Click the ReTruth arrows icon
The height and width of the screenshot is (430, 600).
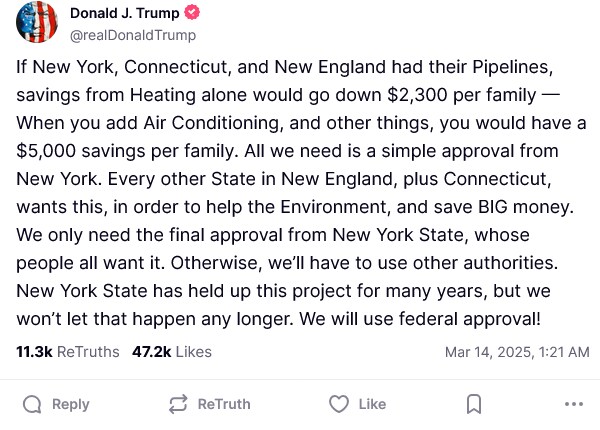[179, 404]
